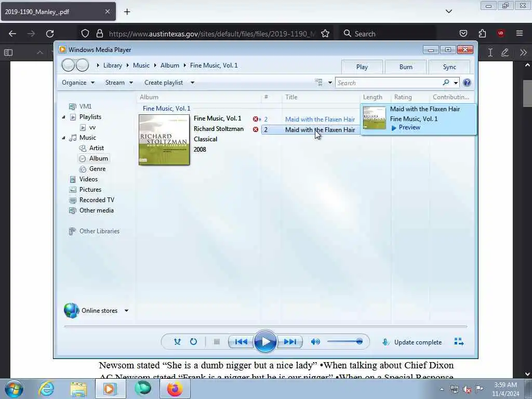Open the Firefox hamburger menu
Image resolution: width=532 pixels, height=399 pixels.
click(520, 33)
